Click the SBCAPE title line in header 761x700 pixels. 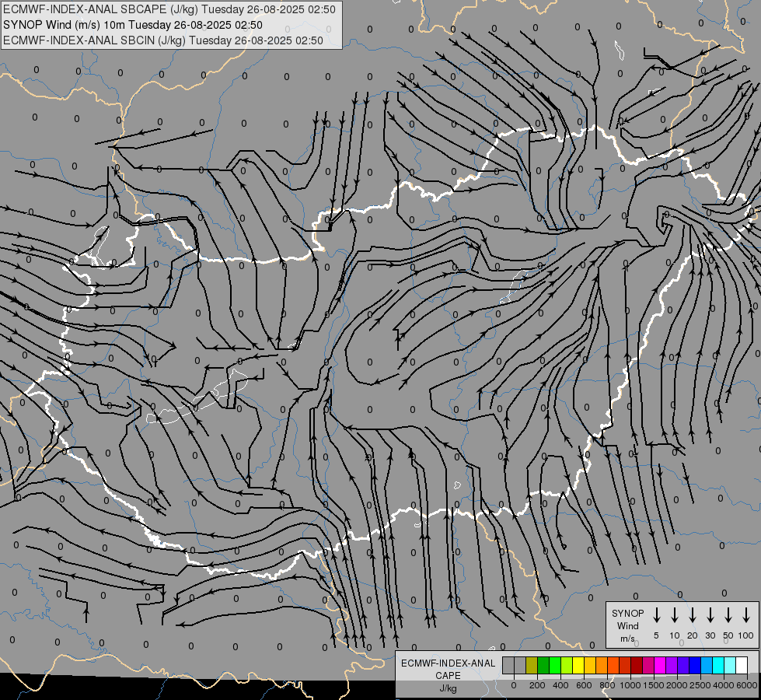coord(169,9)
